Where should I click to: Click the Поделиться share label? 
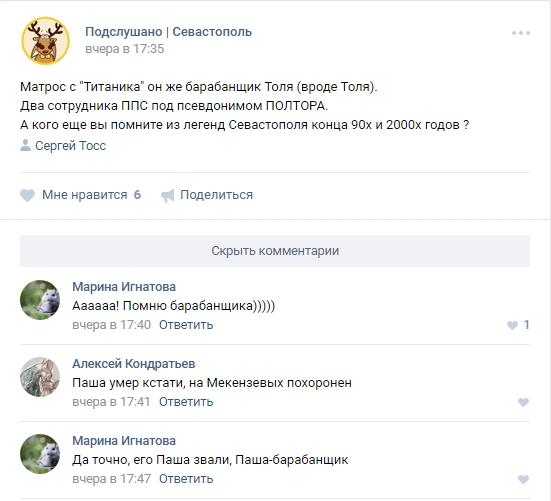(x=216, y=195)
